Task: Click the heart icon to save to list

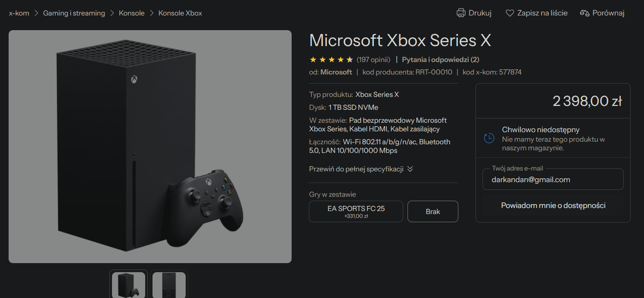Action: pyautogui.click(x=510, y=13)
